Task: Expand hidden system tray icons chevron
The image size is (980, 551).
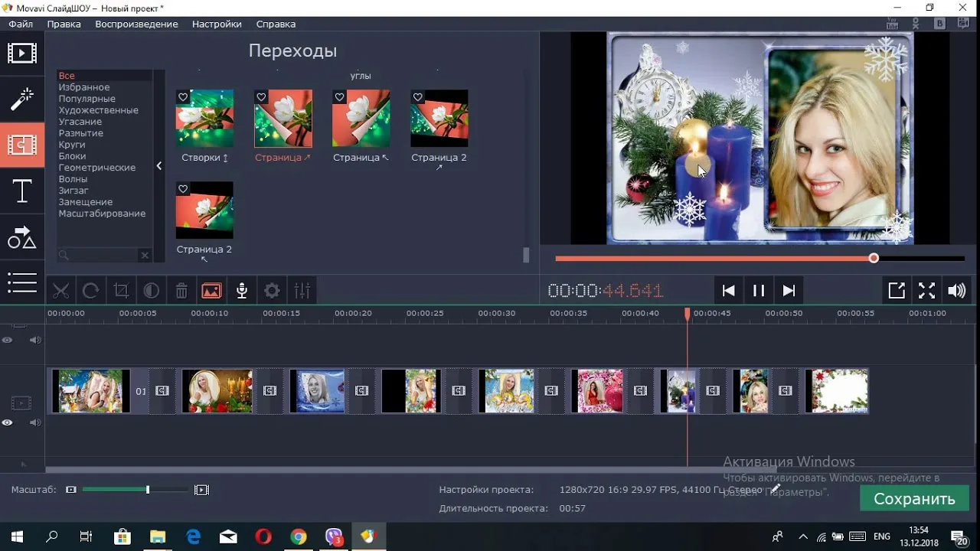Action: click(802, 536)
